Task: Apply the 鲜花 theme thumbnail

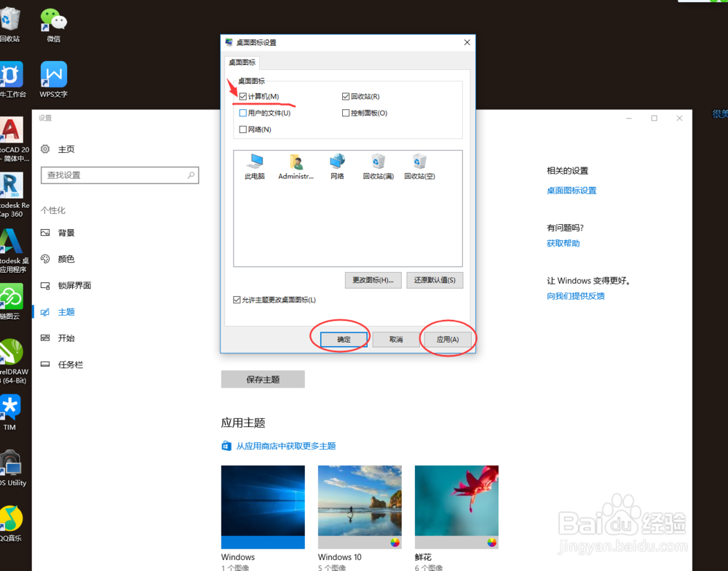Action: point(456,507)
